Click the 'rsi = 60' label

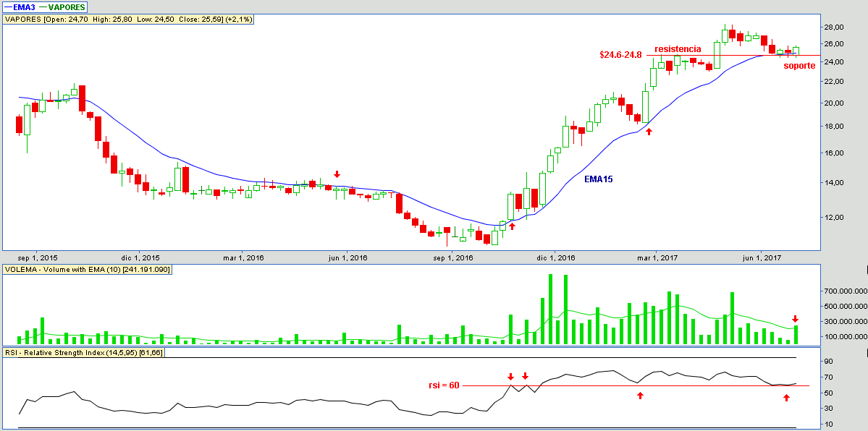444,385
